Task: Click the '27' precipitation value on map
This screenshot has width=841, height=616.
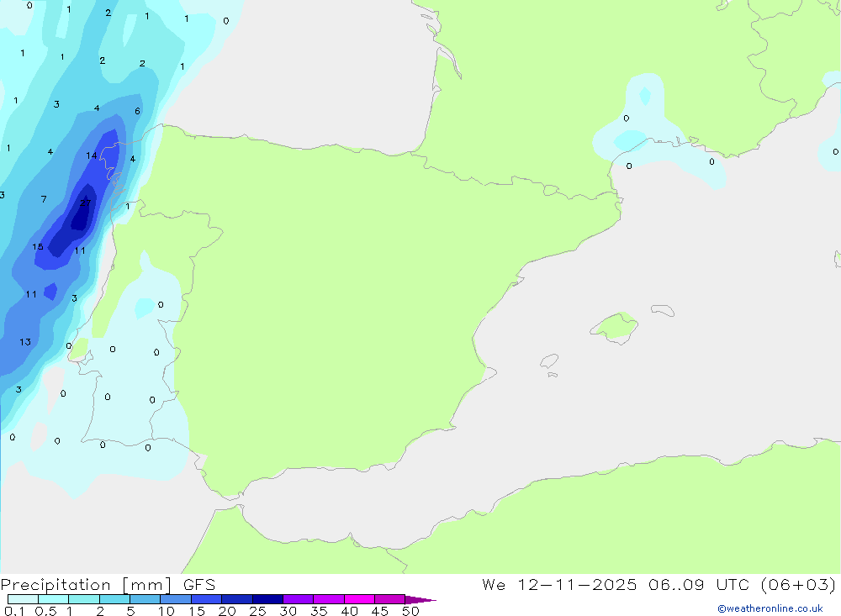Action: click(x=86, y=203)
